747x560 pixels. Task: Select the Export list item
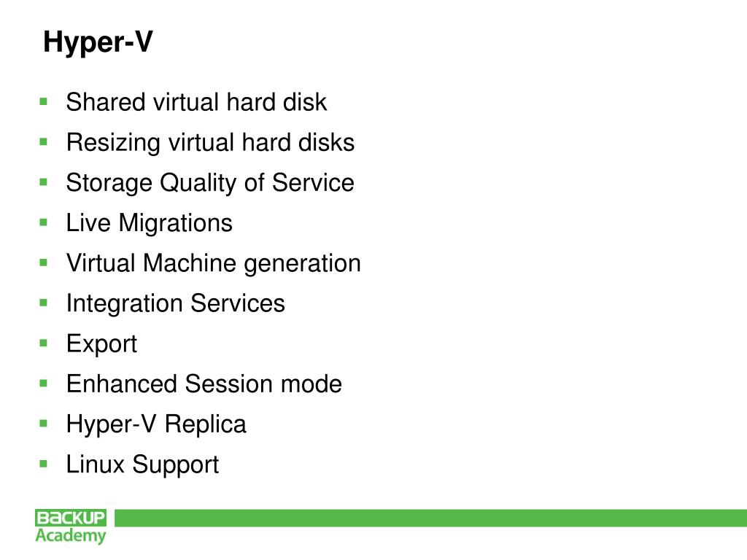(x=101, y=344)
